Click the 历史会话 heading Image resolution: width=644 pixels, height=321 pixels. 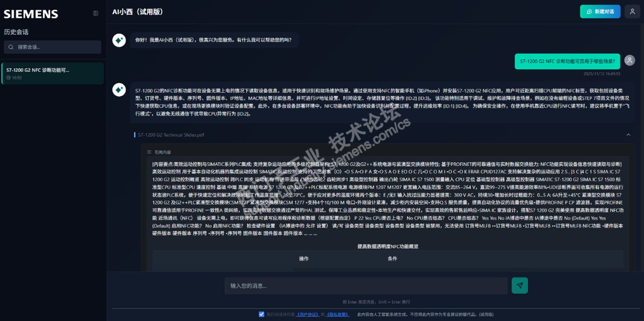tap(16, 32)
